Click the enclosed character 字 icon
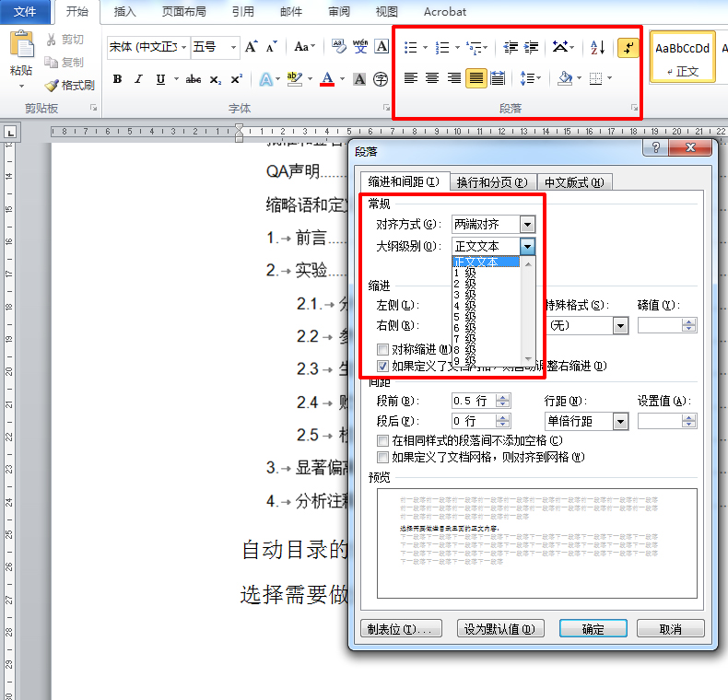Image resolution: width=728 pixels, height=700 pixels. [381, 79]
